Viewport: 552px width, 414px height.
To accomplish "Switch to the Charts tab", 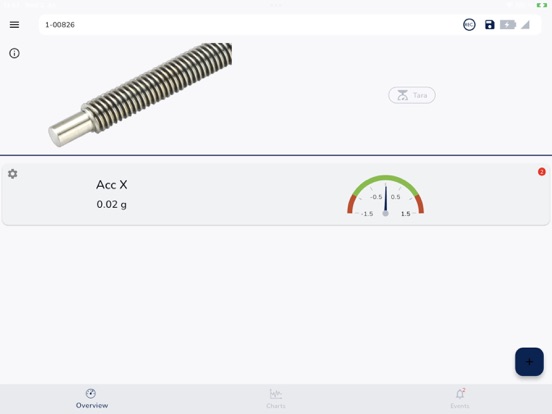I will tap(276, 399).
